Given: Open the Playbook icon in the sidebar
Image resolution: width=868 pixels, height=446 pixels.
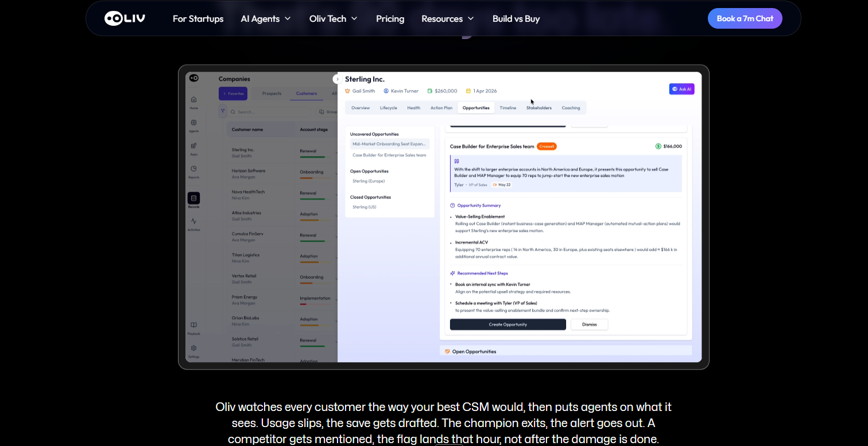Looking at the screenshot, I should point(193,325).
